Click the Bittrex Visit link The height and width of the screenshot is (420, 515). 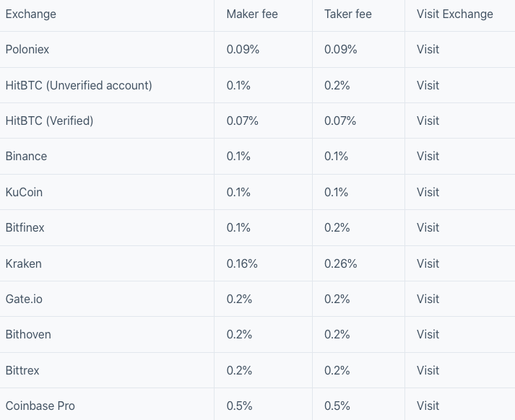(428, 370)
